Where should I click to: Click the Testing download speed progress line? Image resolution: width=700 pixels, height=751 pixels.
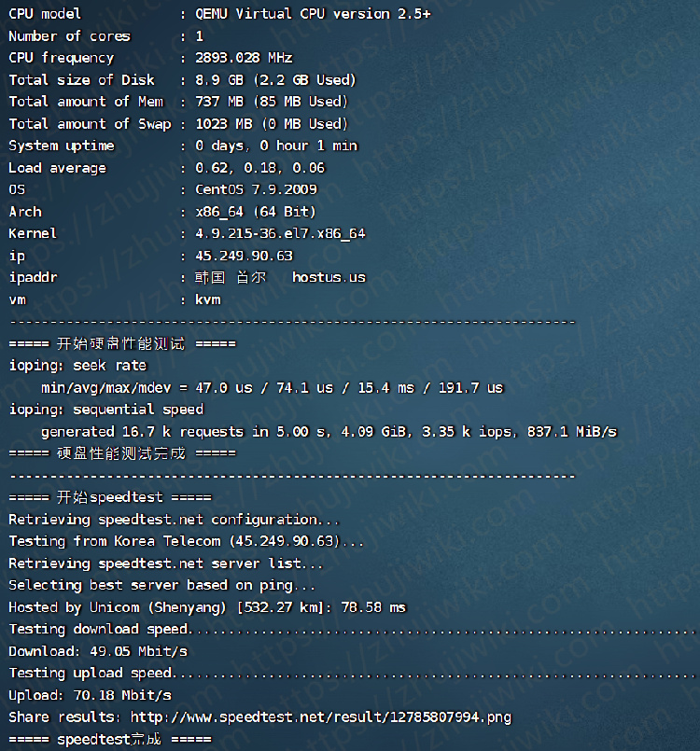(x=354, y=630)
